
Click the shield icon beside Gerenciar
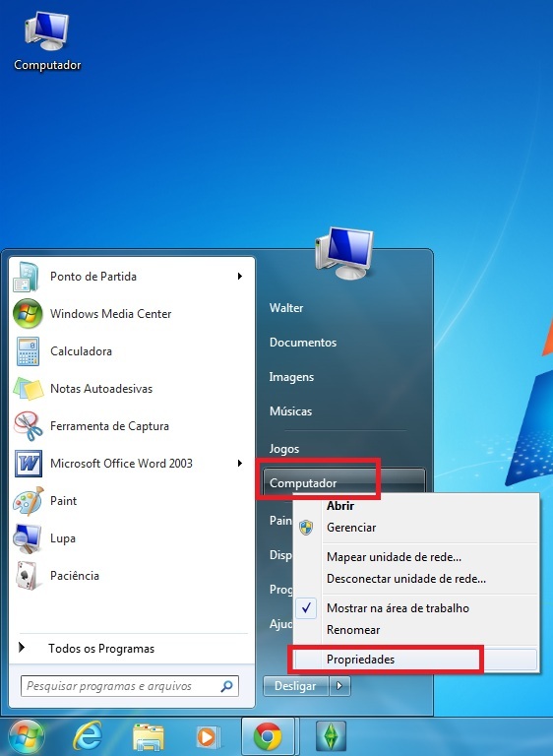tap(306, 528)
